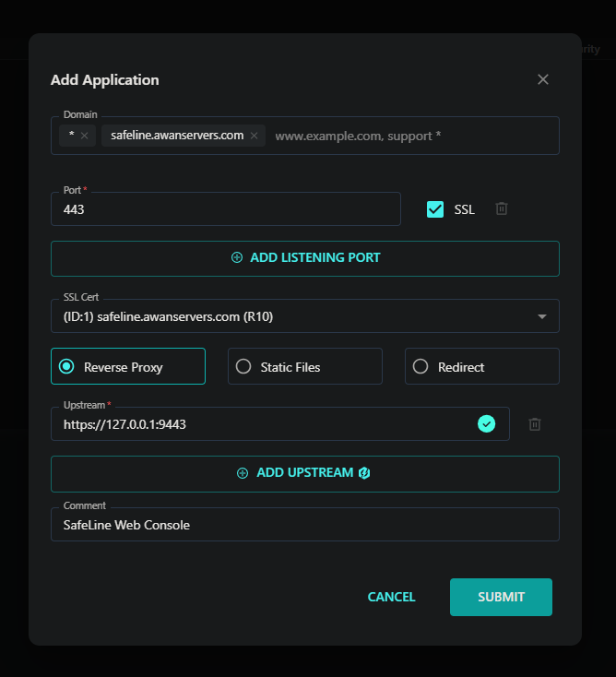Cancel the Add Application dialog
The height and width of the screenshot is (677, 616).
pyautogui.click(x=391, y=597)
